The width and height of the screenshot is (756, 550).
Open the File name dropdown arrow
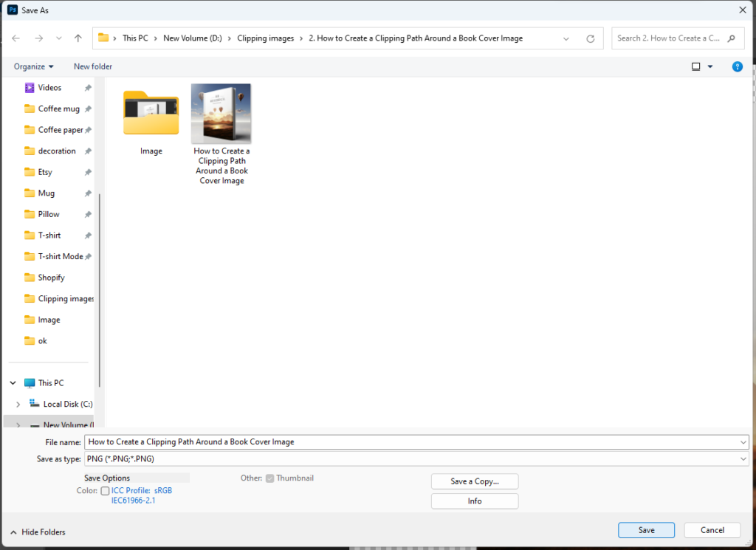click(743, 442)
